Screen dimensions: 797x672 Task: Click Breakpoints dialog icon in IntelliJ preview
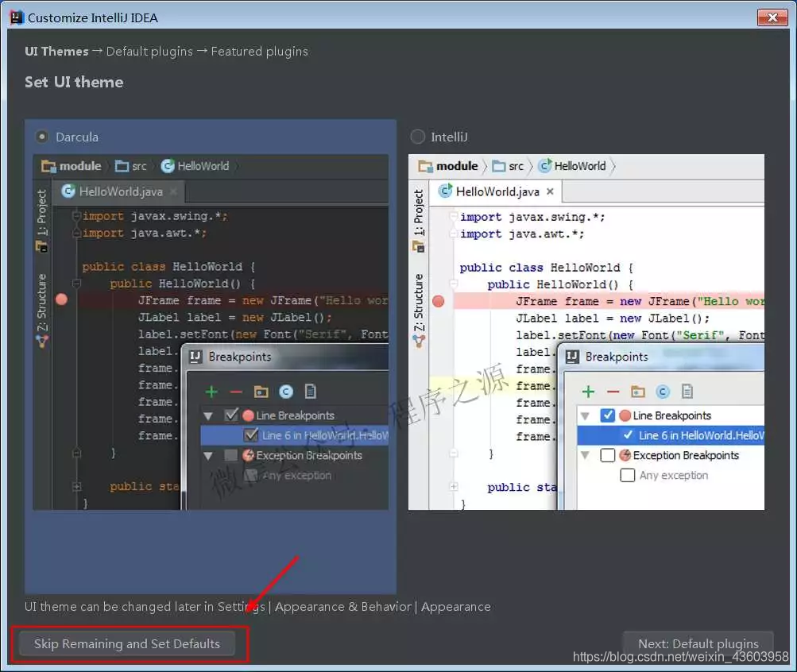tap(572, 357)
